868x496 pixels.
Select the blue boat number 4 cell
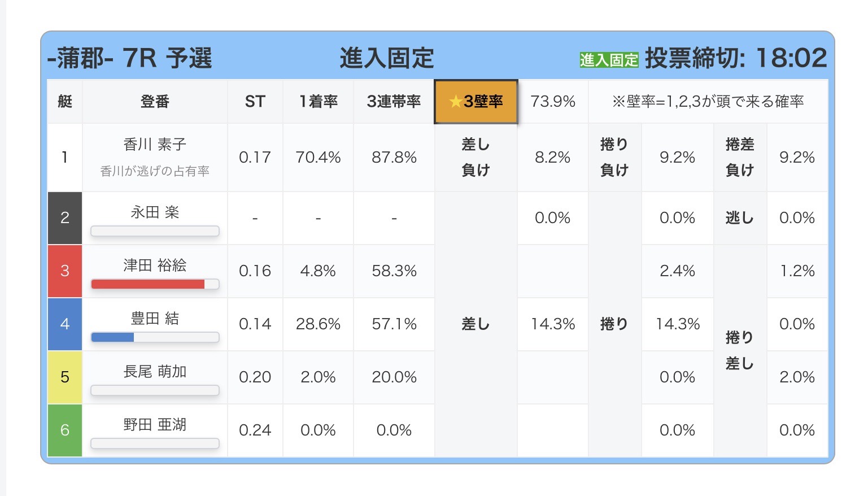coord(65,324)
